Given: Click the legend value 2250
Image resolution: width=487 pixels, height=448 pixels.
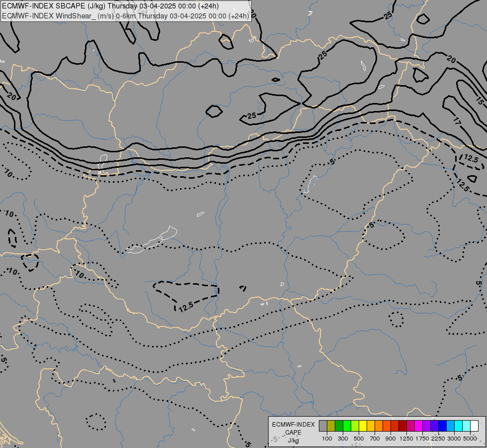Looking at the screenshot, I should 438,439.
